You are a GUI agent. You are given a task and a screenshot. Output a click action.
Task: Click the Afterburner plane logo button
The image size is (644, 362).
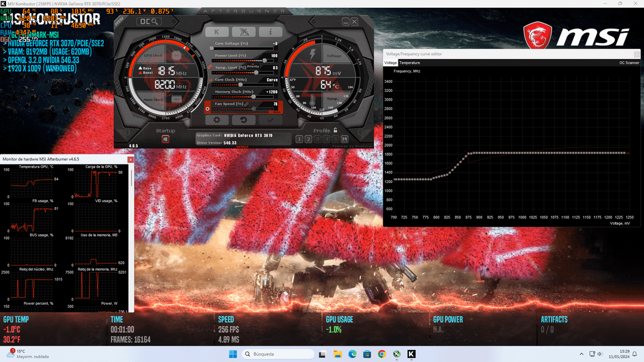(x=243, y=32)
